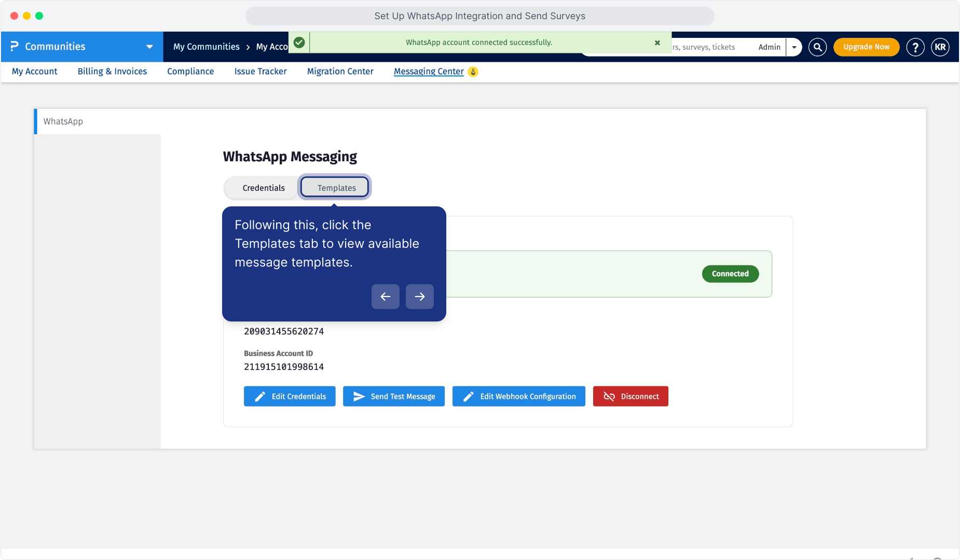Open the search magnifier icon

(x=817, y=47)
